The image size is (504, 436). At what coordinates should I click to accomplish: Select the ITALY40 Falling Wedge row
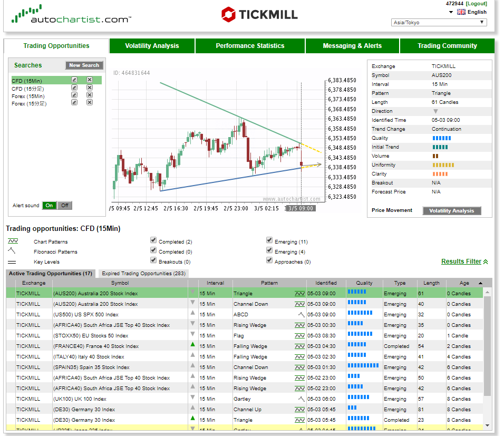pyautogui.click(x=244, y=356)
